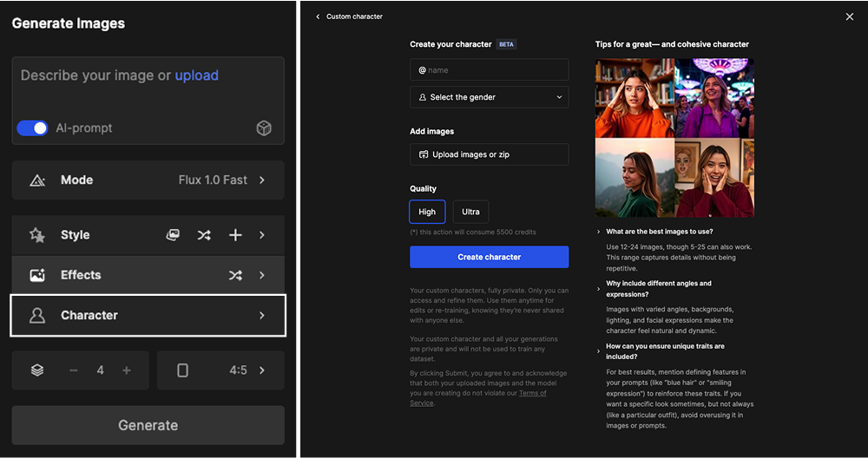
Task: Click the upload images icon
Action: point(424,154)
